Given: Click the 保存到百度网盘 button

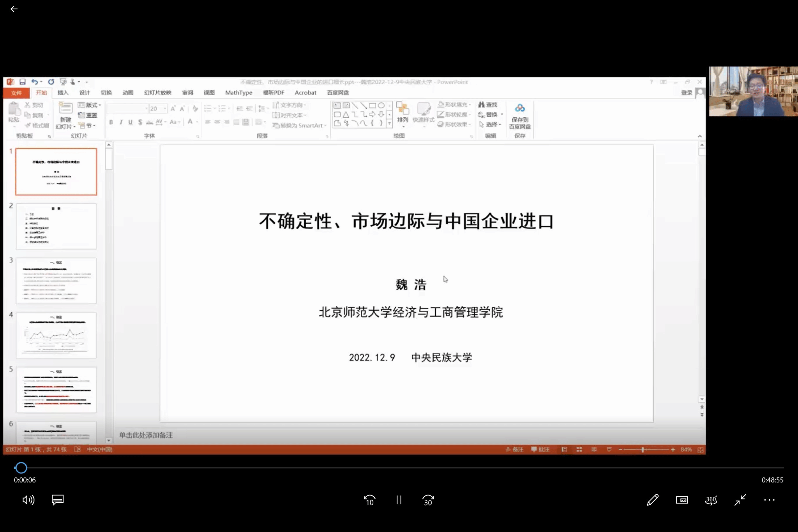Looking at the screenshot, I should pos(520,116).
